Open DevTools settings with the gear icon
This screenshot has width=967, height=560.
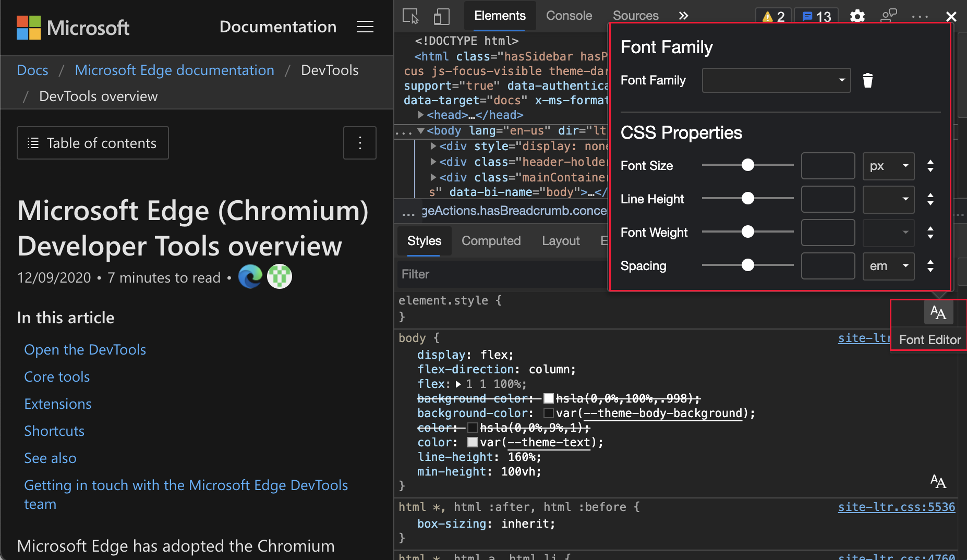pyautogui.click(x=857, y=16)
